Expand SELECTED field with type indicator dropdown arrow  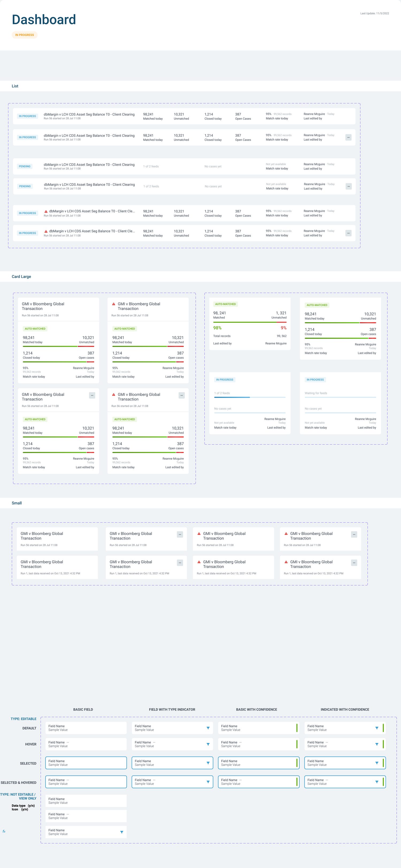tap(208, 763)
